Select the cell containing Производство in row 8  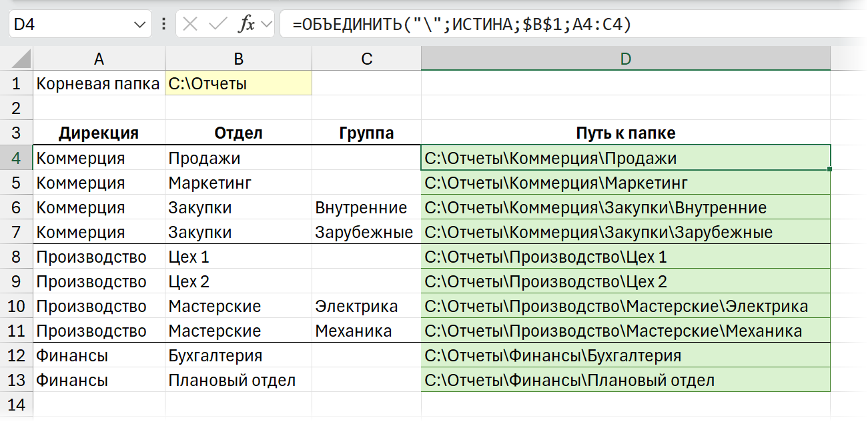[99, 256]
